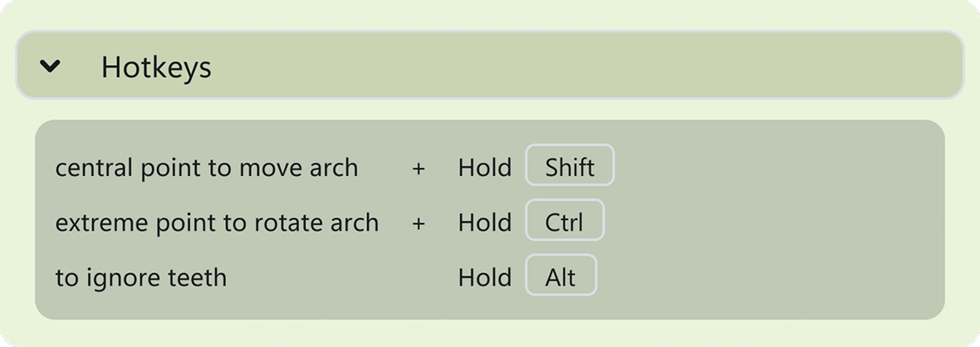The width and height of the screenshot is (980, 347).
Task: Click the Shift key badge
Action: click(x=570, y=165)
